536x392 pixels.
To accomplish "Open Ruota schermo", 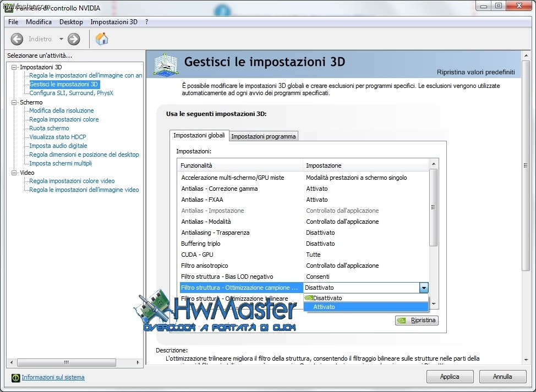I will tap(49, 128).
